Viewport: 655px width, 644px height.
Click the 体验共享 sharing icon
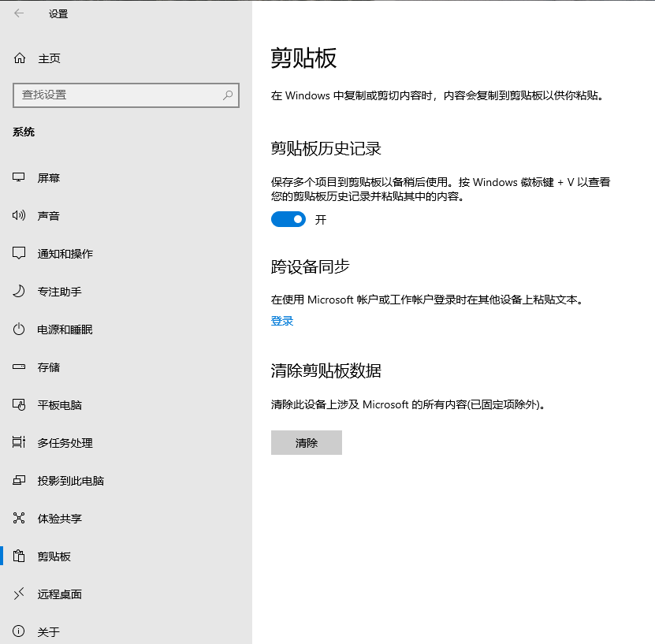tap(19, 519)
